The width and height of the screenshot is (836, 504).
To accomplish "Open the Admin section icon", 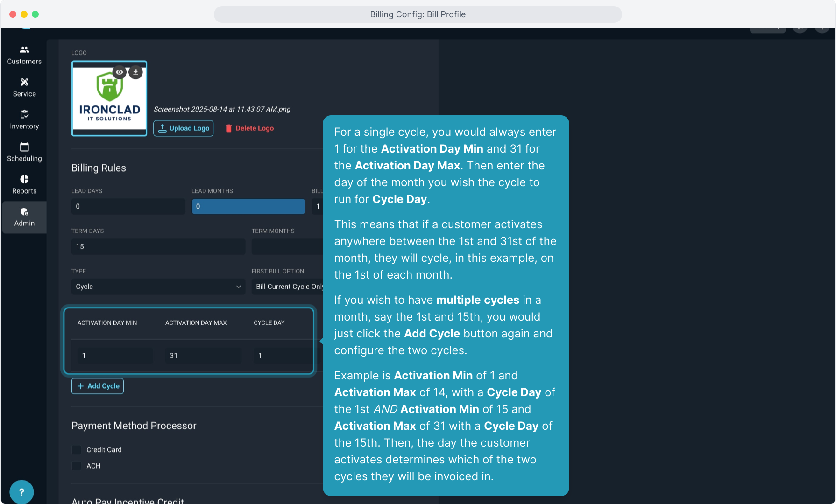I will (24, 212).
